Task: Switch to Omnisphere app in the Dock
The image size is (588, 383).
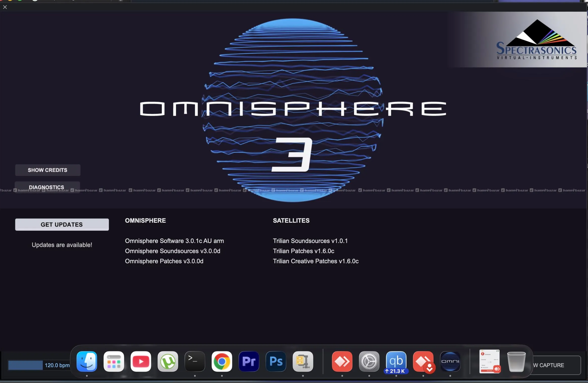Action: tap(450, 361)
